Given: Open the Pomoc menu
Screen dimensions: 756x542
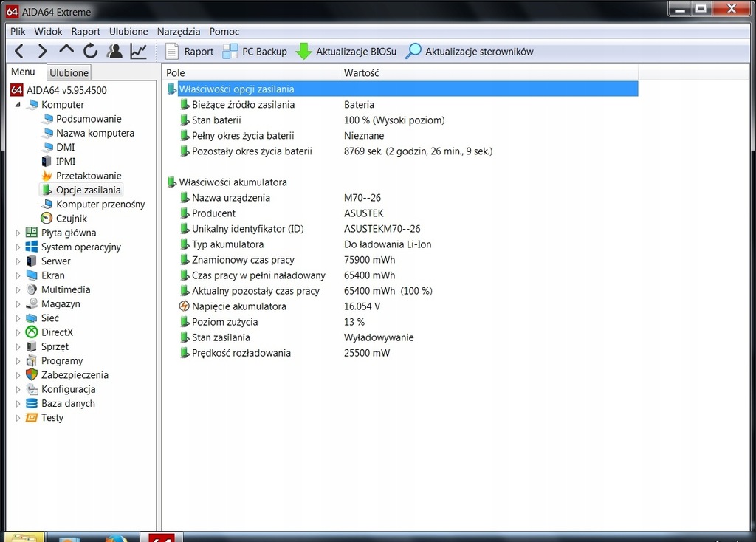Looking at the screenshot, I should coord(224,31).
